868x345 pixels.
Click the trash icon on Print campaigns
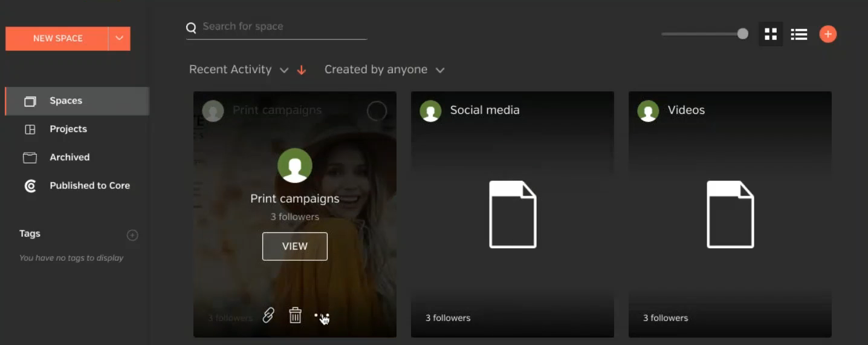[x=295, y=315]
